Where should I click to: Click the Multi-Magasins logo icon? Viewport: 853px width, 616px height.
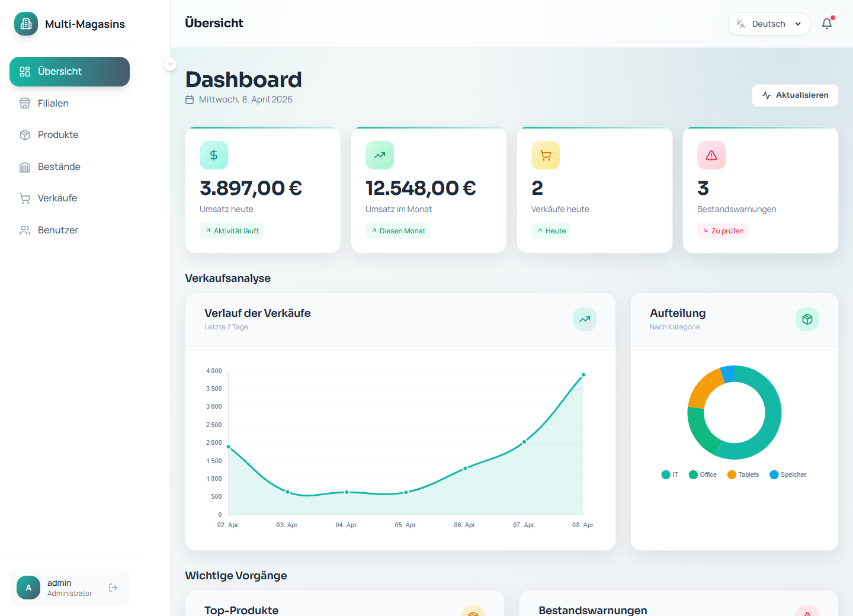pos(25,24)
